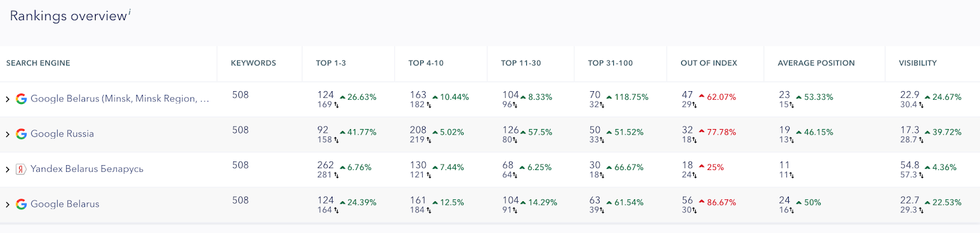Click the KEYWORDS column header
The image size is (980, 233).
[254, 63]
